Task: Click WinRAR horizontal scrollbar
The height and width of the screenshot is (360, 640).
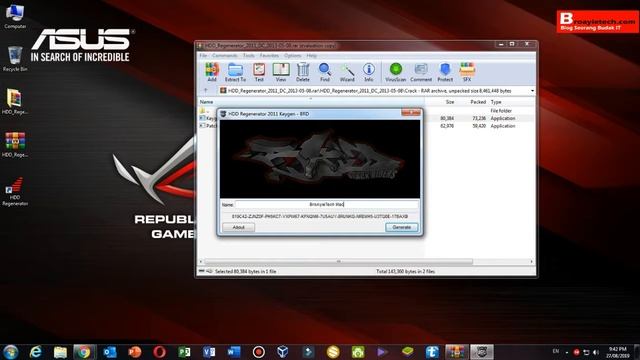Action: coord(338,261)
